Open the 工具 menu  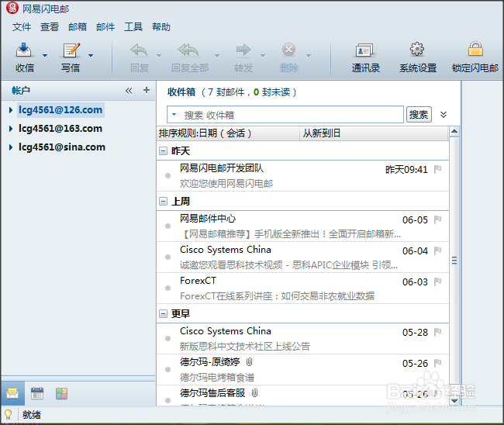click(x=133, y=26)
